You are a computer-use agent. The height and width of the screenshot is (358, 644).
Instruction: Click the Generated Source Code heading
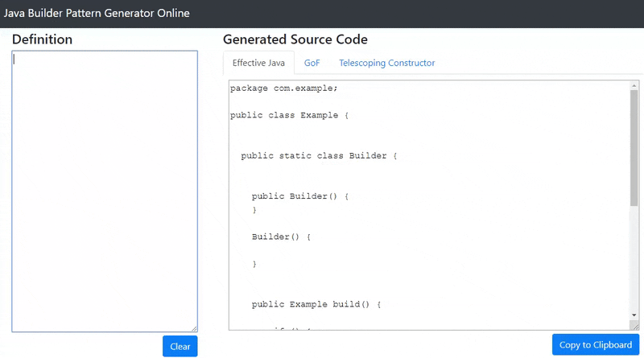tap(295, 39)
